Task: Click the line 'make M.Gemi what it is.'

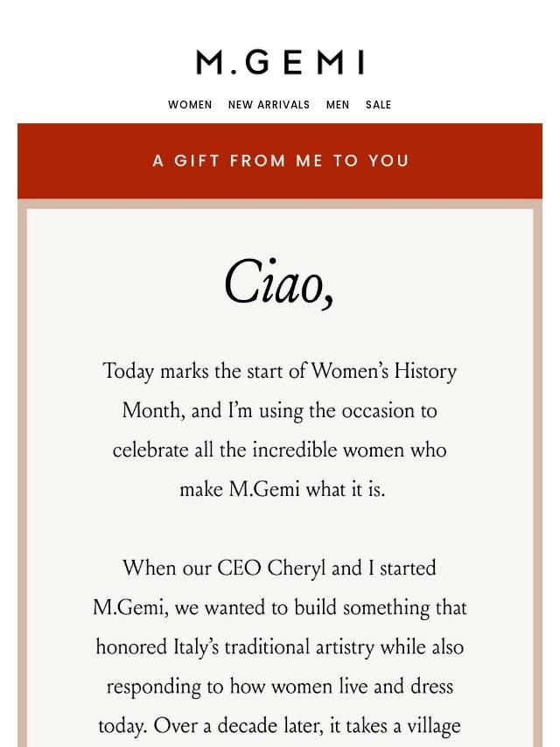Action: [282, 490]
